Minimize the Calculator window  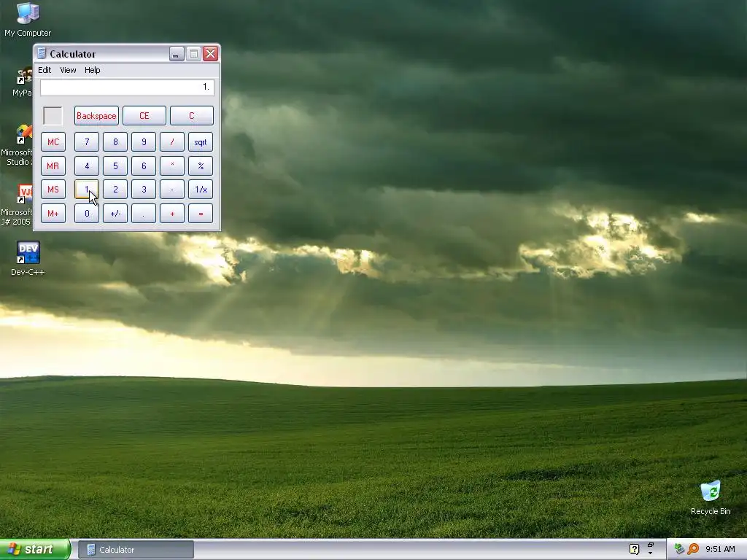(x=177, y=54)
